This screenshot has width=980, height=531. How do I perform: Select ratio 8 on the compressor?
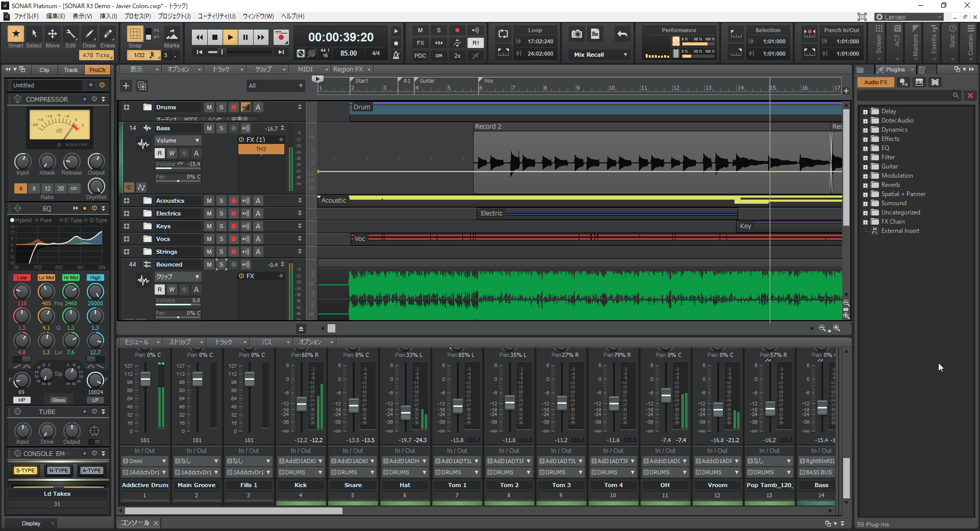click(x=34, y=188)
